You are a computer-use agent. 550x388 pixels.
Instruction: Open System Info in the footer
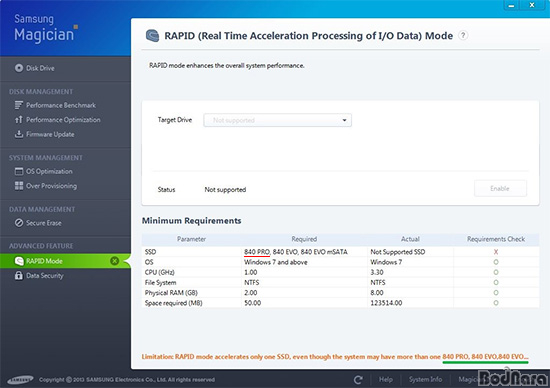point(425,379)
